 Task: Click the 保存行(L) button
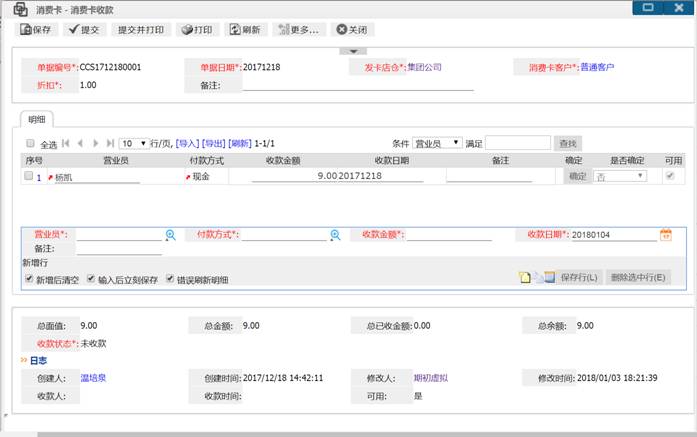click(x=578, y=277)
